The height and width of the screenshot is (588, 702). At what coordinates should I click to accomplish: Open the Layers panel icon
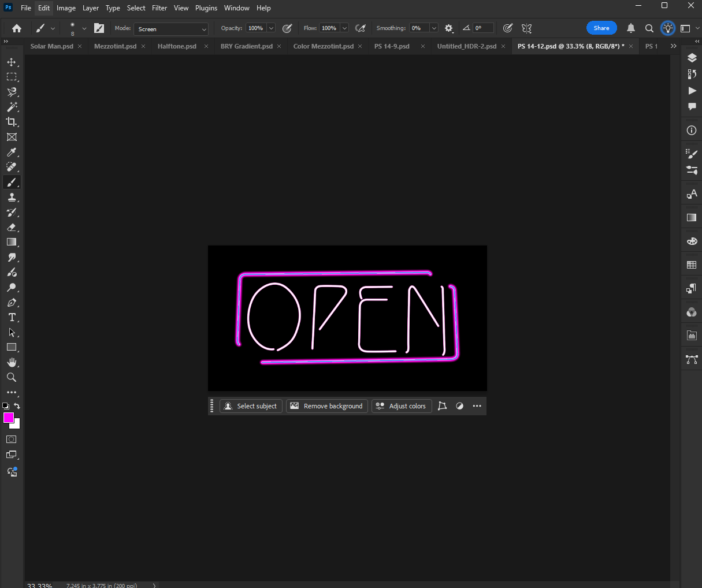[692, 58]
